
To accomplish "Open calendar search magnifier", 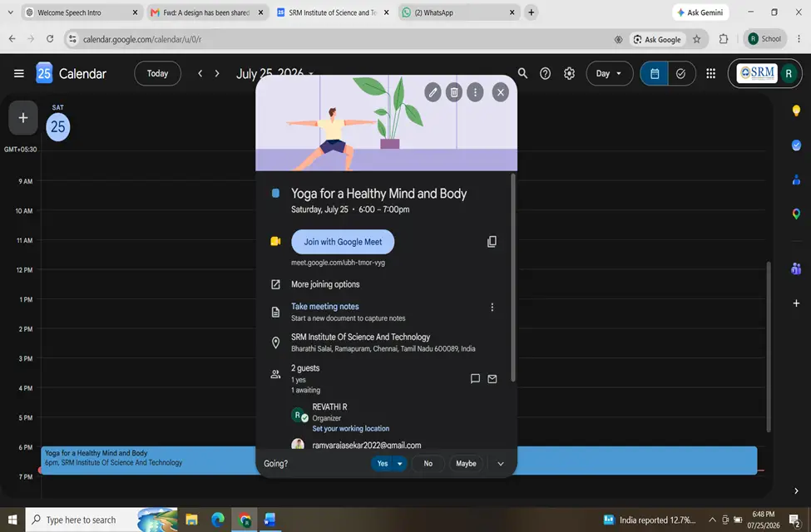I will coord(522,73).
